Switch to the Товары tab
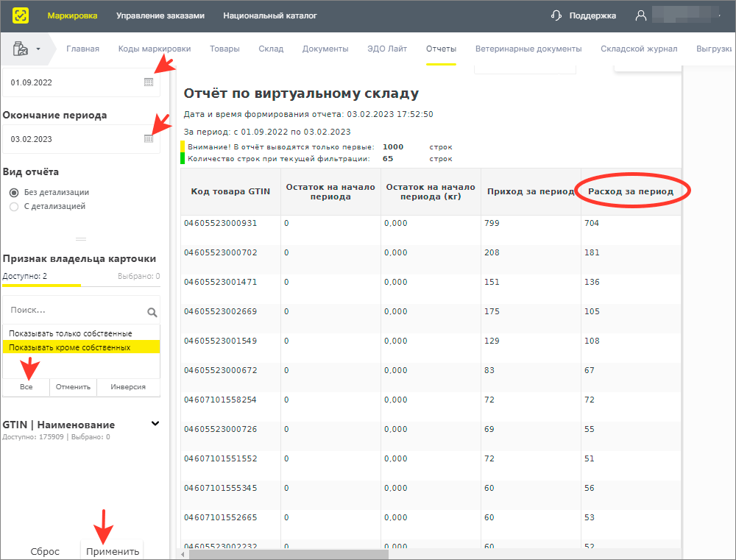Screen dimensions: 736x560 (224, 49)
